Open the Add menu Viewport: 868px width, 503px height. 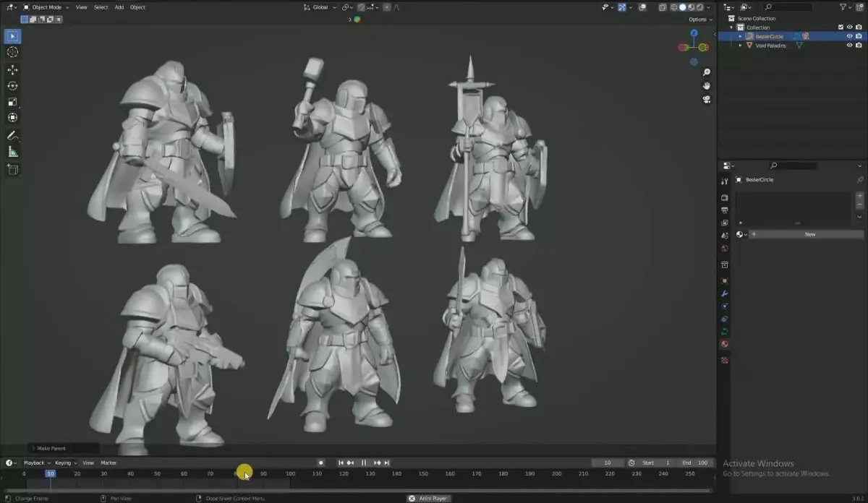tap(119, 7)
